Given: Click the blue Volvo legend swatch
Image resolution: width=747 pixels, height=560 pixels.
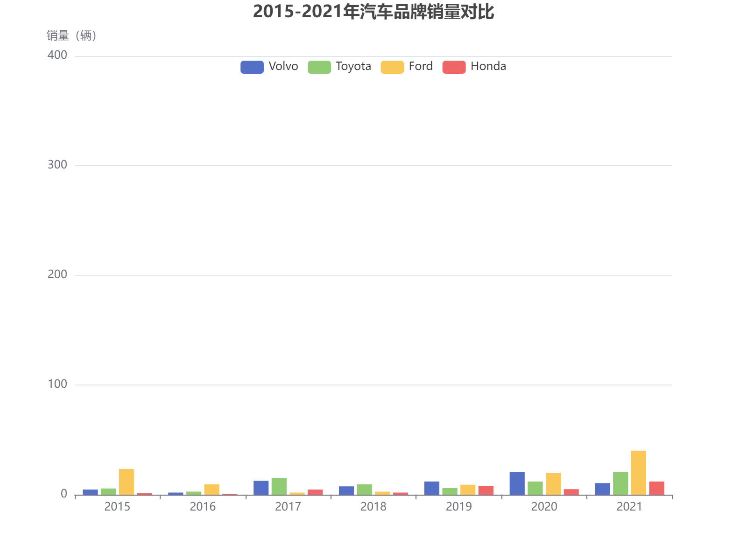Looking at the screenshot, I should 251,66.
